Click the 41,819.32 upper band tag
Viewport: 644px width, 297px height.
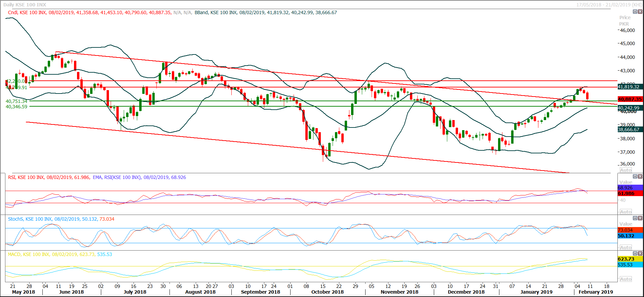pyautogui.click(x=630, y=87)
